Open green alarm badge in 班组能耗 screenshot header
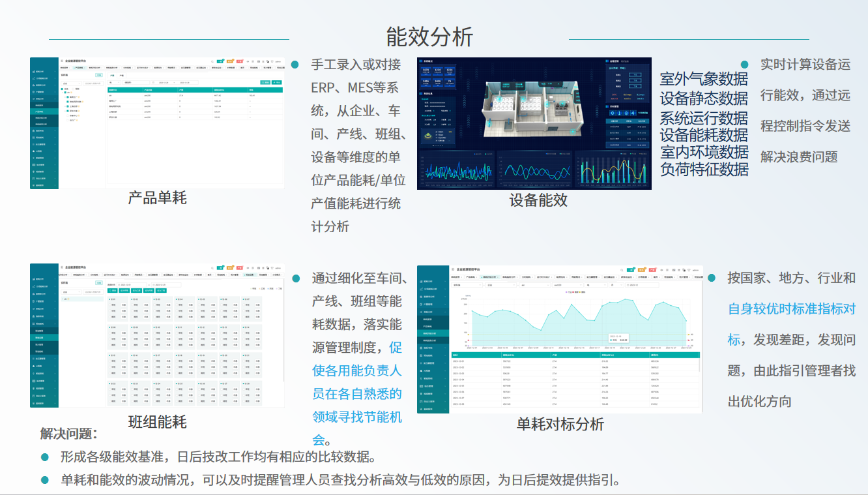 221,267
